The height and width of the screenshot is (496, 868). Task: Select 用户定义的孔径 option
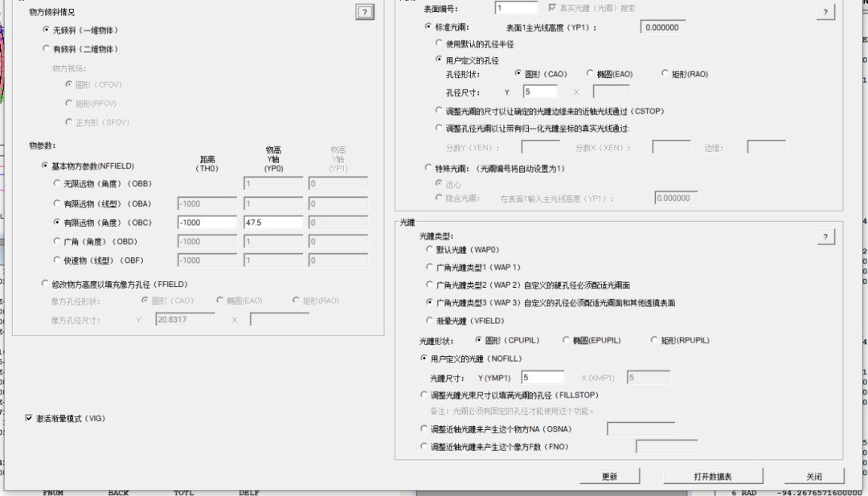(x=439, y=59)
